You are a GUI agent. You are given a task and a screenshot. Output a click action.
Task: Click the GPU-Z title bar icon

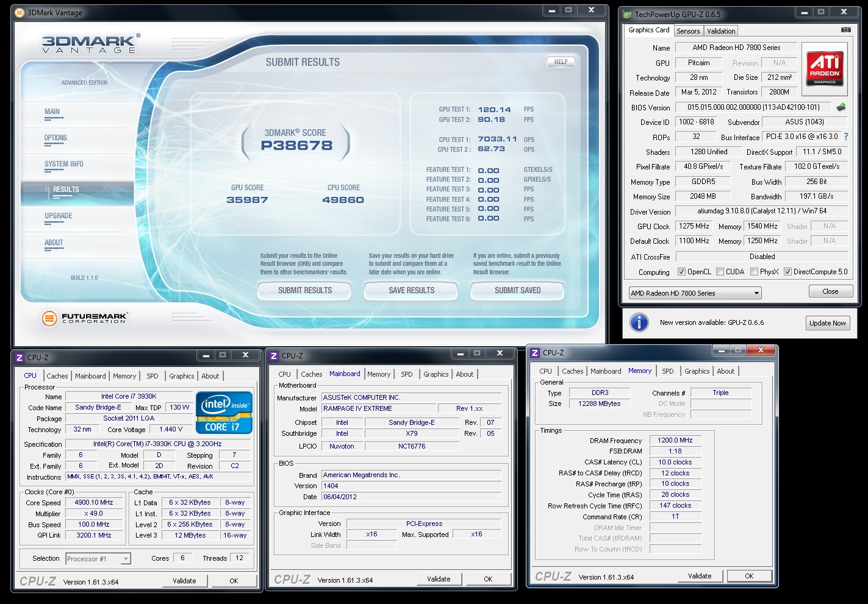(x=628, y=14)
